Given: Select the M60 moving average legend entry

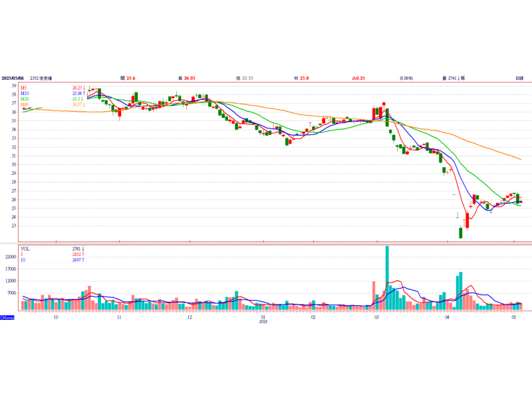Looking at the screenshot, I should tap(25, 104).
